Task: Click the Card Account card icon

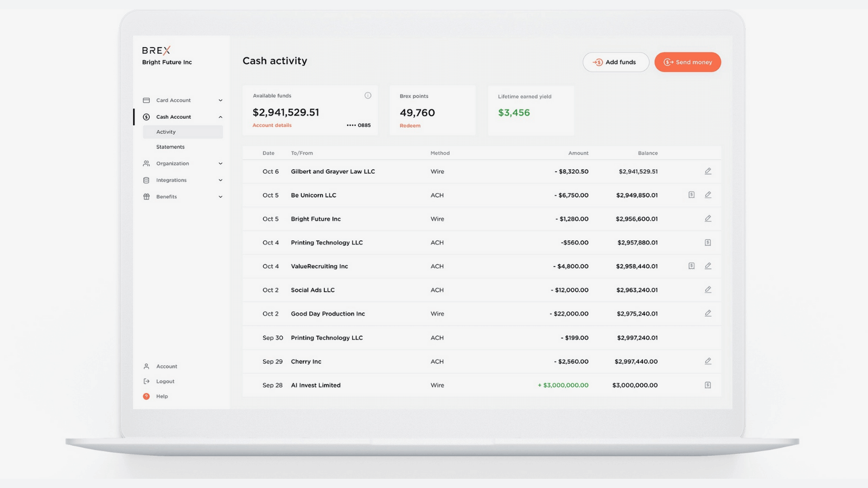Action: click(146, 100)
